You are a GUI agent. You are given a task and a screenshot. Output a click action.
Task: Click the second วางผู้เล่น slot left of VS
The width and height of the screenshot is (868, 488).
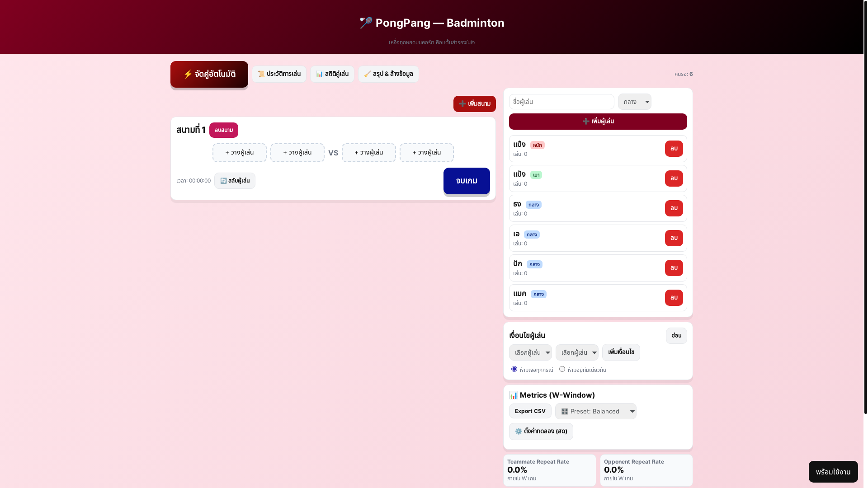pyautogui.click(x=297, y=153)
